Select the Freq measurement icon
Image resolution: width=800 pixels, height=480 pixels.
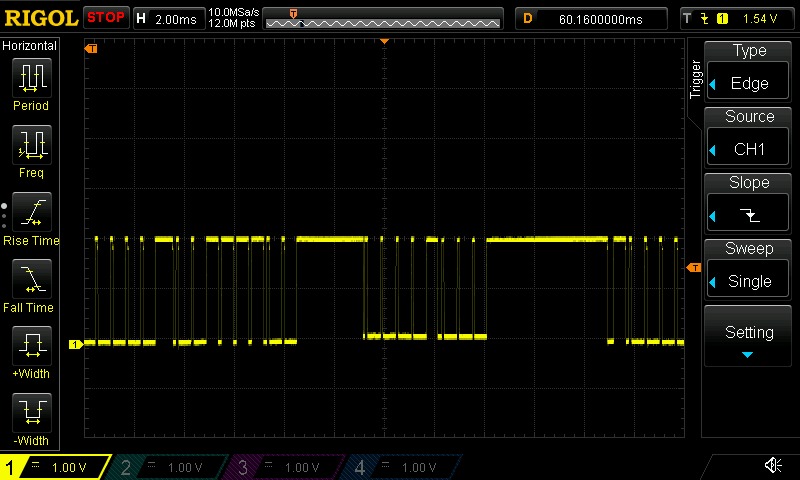(30, 146)
